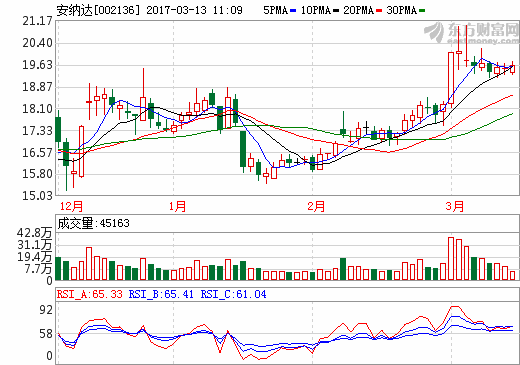Click the tallest red volume bar in March
The image size is (520, 365).
point(451,258)
